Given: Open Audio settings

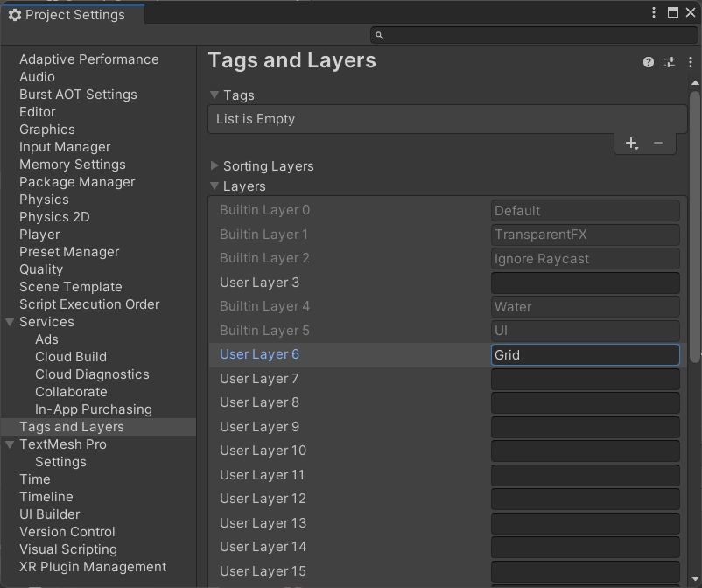Looking at the screenshot, I should [37, 77].
